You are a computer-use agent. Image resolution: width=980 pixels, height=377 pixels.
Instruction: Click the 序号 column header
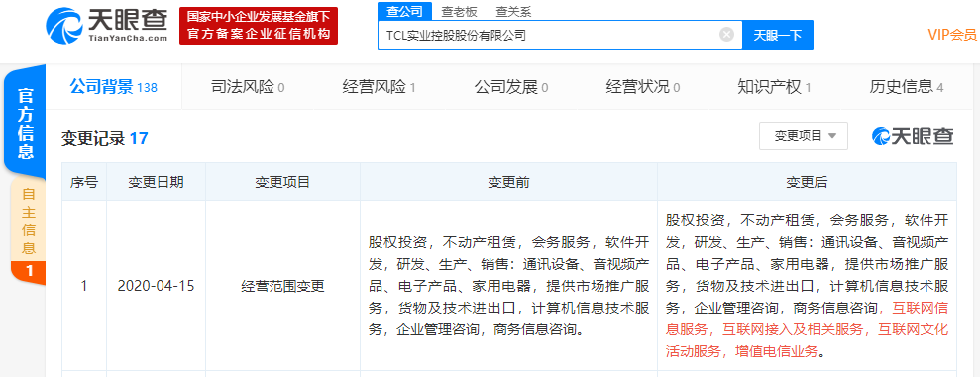click(x=84, y=182)
